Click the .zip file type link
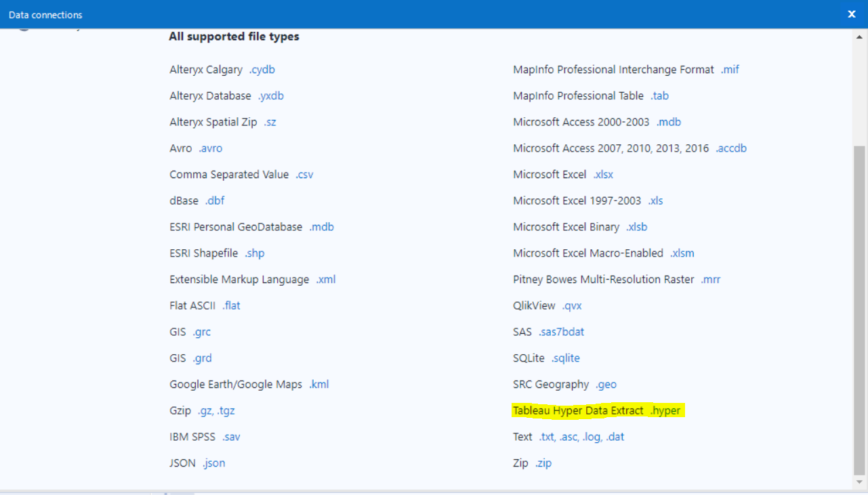This screenshot has height=495, width=868. [543, 463]
